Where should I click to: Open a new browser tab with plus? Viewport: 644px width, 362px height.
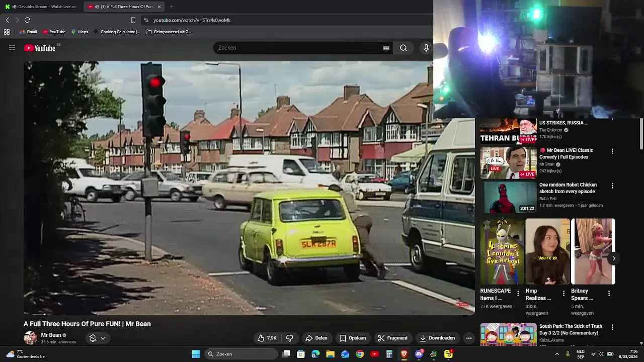172,7
